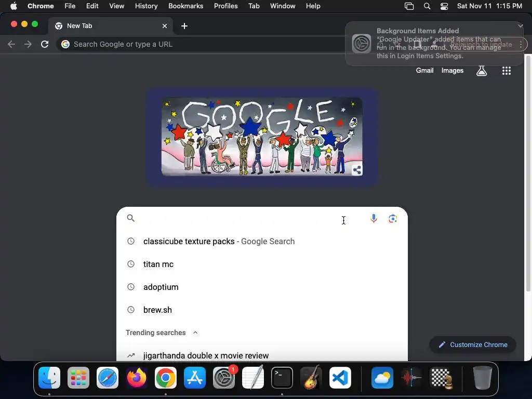532x399 pixels.
Task: Open the Bookmarks menu
Action: (185, 6)
